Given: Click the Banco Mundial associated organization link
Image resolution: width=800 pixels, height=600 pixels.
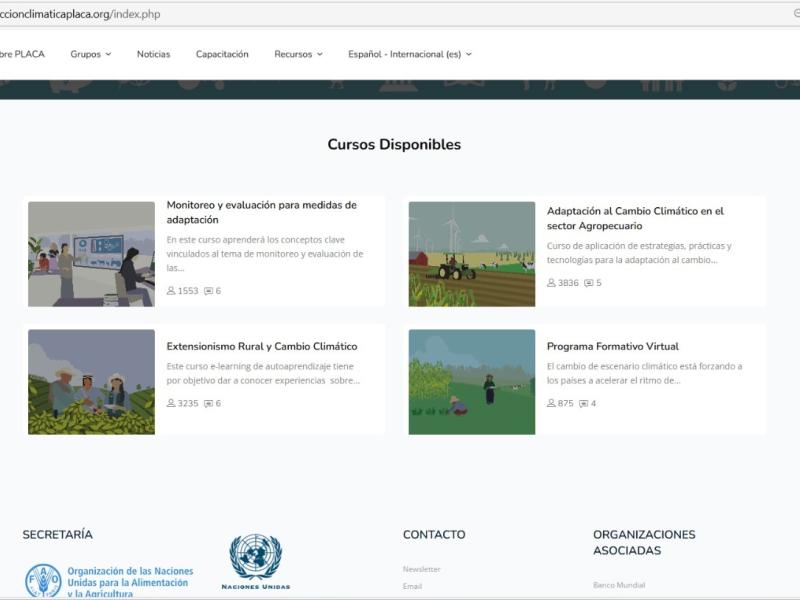Looking at the screenshot, I should (x=618, y=585).
